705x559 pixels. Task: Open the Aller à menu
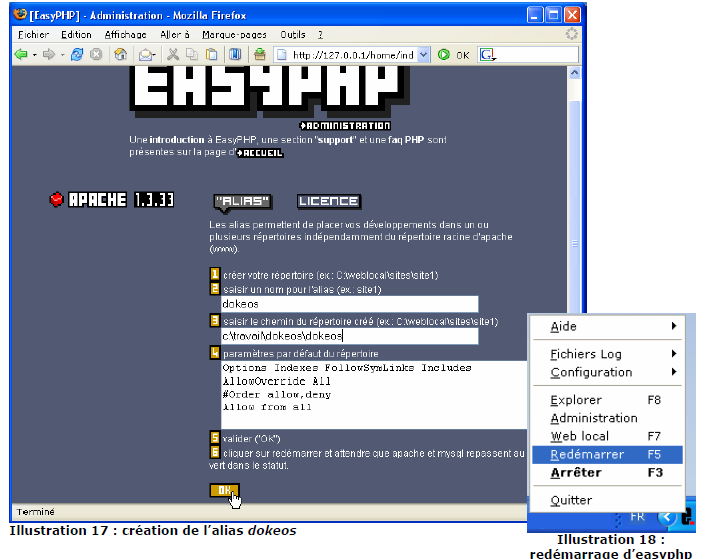click(x=174, y=34)
